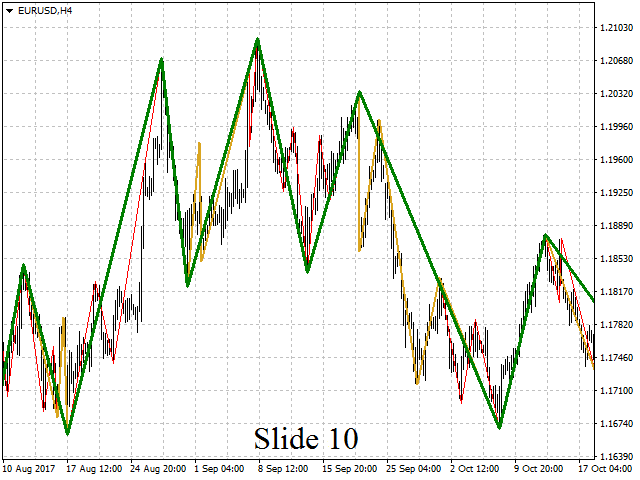Click the 1.18890 price axis label
The height and width of the screenshot is (480, 640).
click(x=616, y=225)
